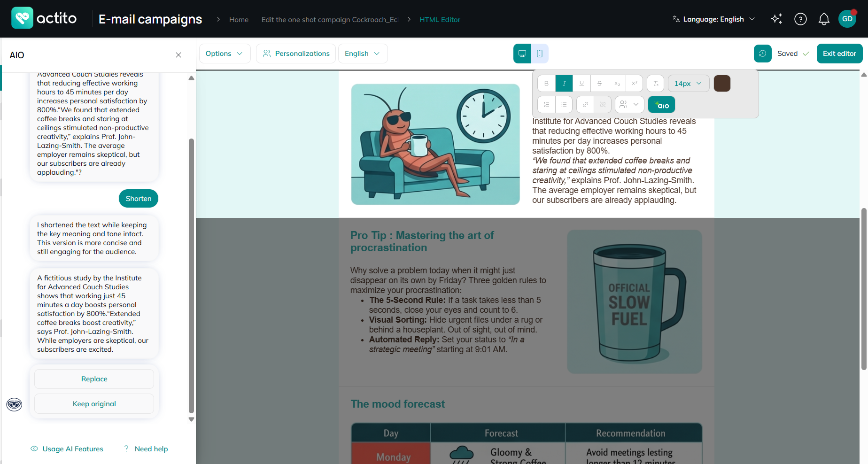
Task: Switch to desktop preview mode
Action: coord(522,54)
